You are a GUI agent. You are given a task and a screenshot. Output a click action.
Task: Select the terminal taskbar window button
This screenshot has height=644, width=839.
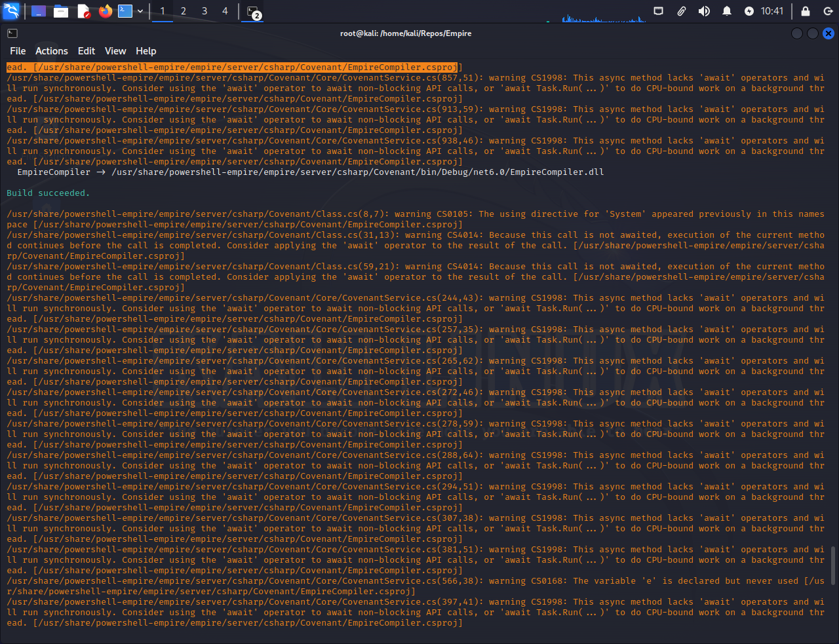(254, 11)
